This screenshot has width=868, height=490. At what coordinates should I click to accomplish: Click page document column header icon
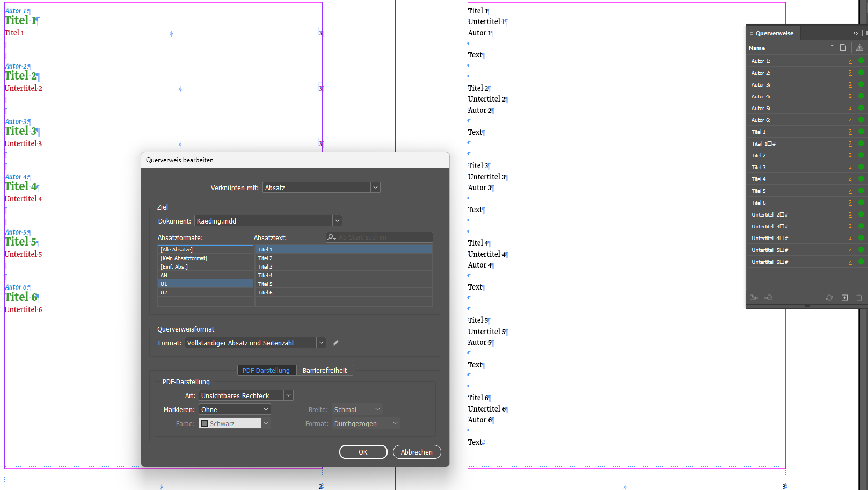point(842,47)
